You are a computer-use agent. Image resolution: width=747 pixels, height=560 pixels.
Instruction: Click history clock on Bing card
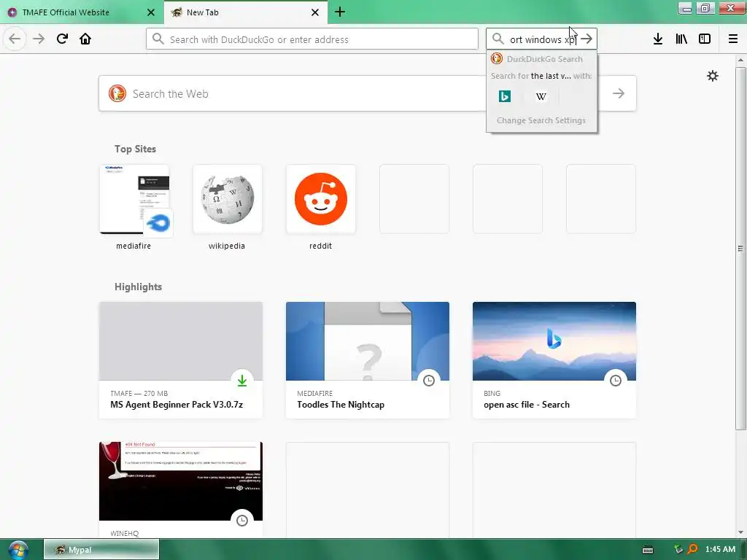[616, 381]
